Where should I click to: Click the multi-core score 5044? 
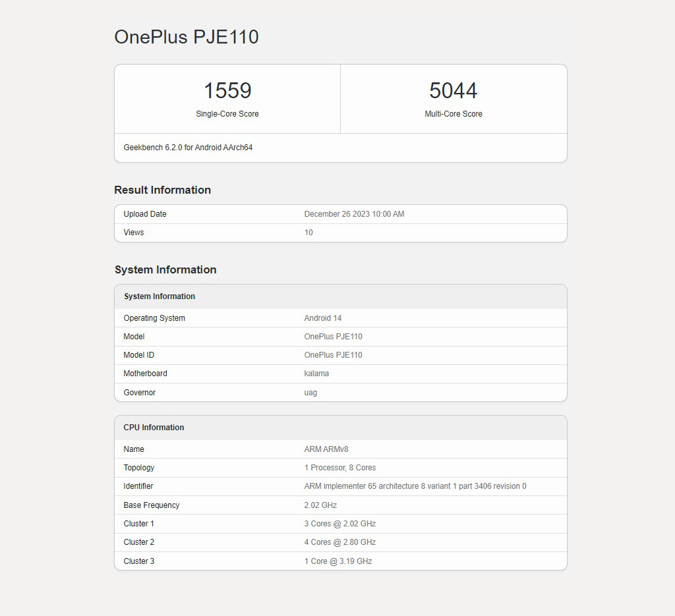(x=454, y=91)
